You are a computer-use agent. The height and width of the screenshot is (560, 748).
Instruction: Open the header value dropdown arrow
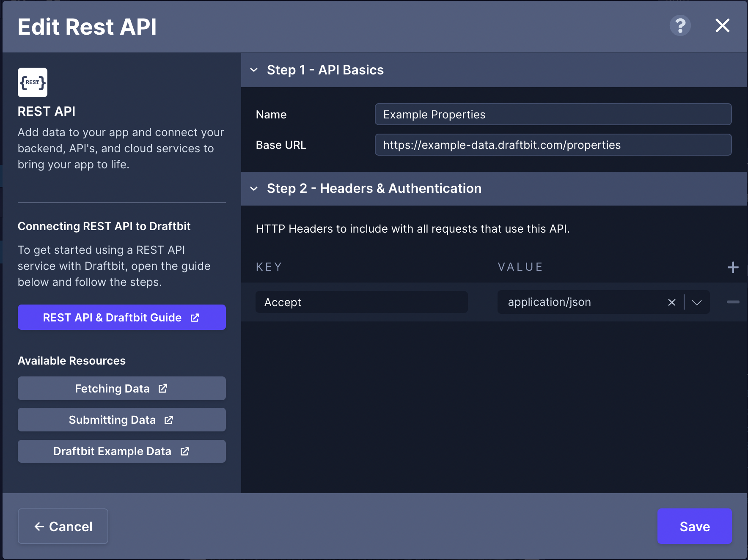coord(696,302)
